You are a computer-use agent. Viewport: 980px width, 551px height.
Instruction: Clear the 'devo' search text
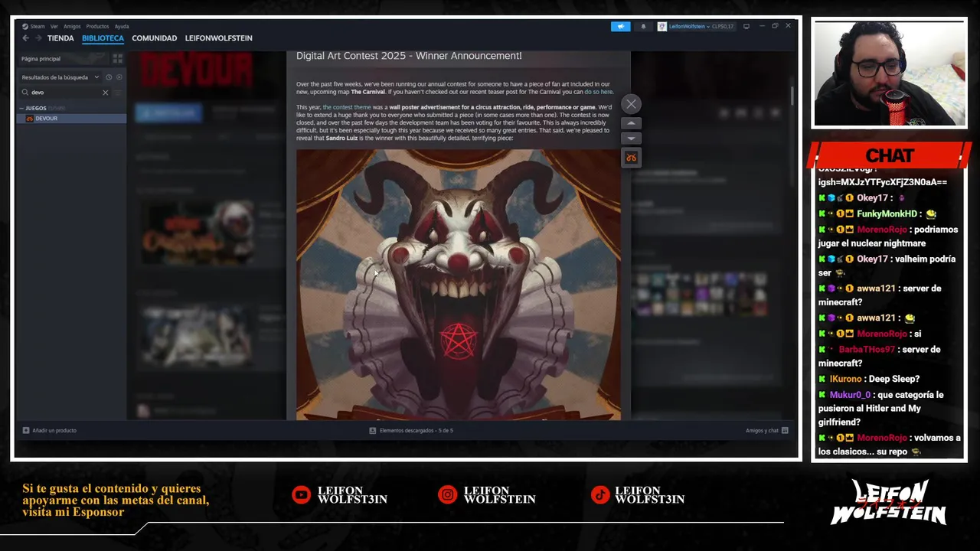106,93
